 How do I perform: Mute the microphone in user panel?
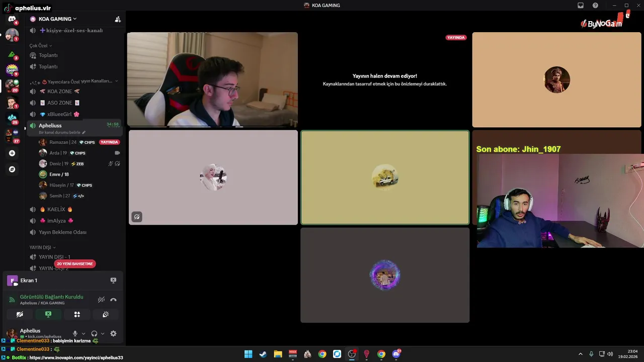(x=75, y=333)
